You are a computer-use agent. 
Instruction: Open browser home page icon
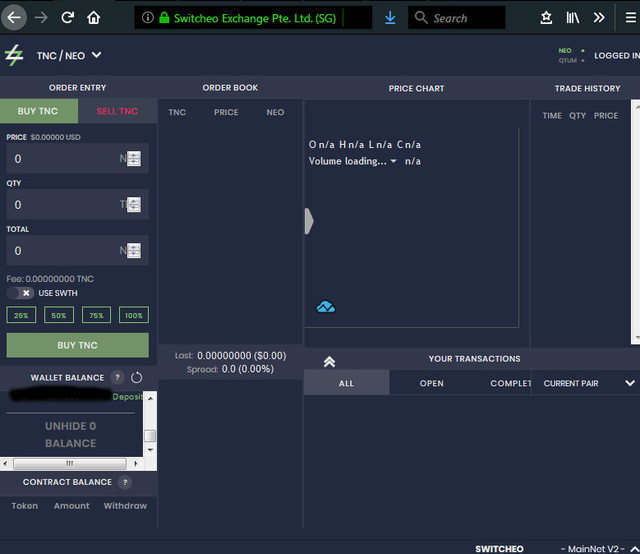click(x=93, y=18)
